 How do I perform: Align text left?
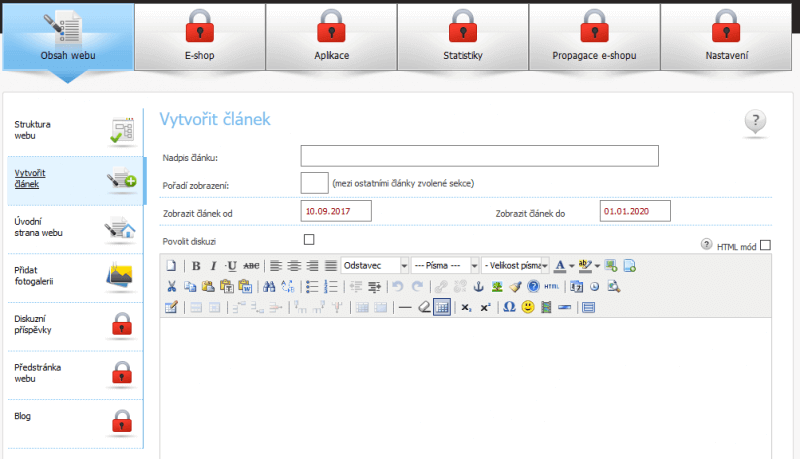(276, 266)
